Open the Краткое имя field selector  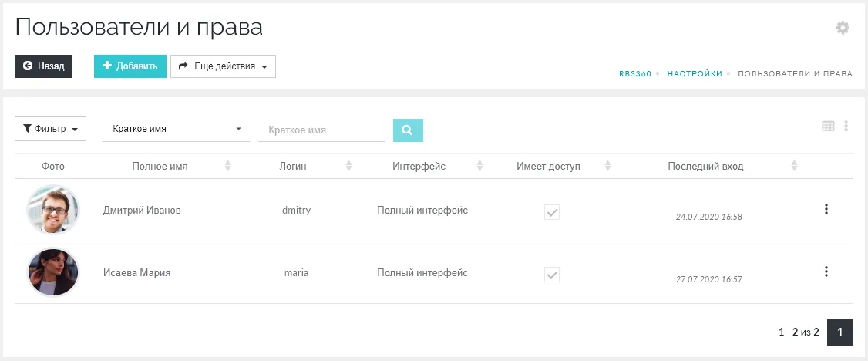tap(176, 130)
